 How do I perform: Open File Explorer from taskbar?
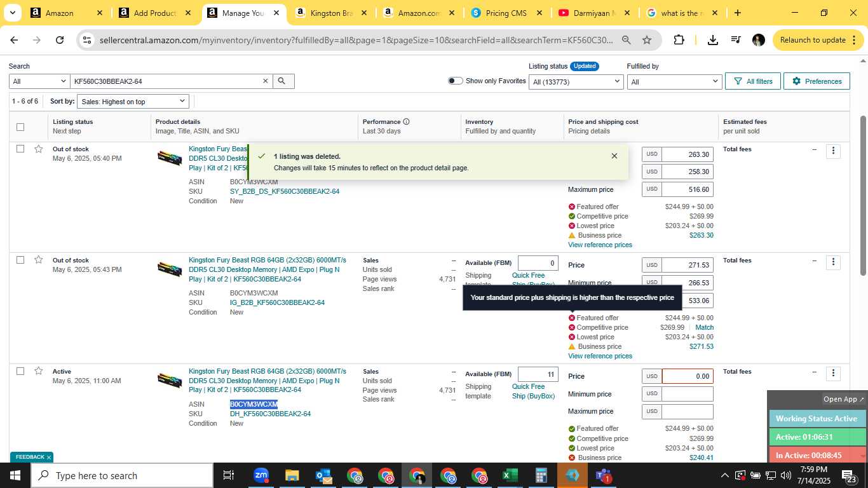point(292,475)
